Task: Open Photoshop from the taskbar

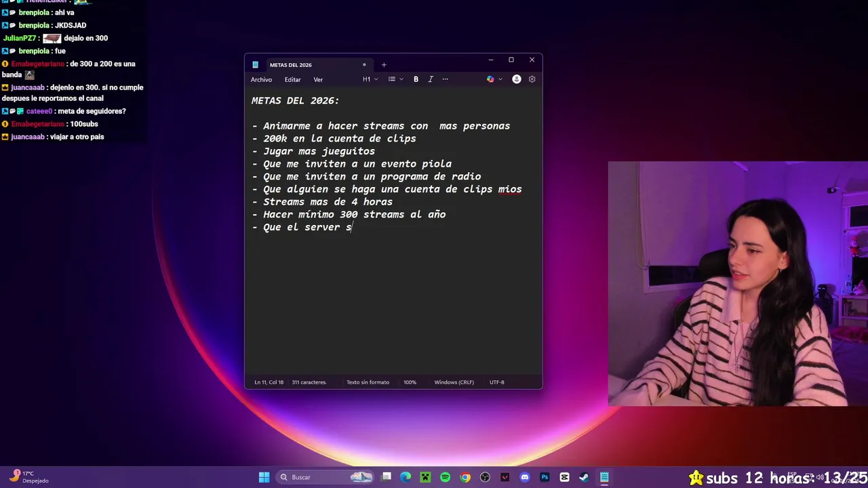Action: pos(545,477)
